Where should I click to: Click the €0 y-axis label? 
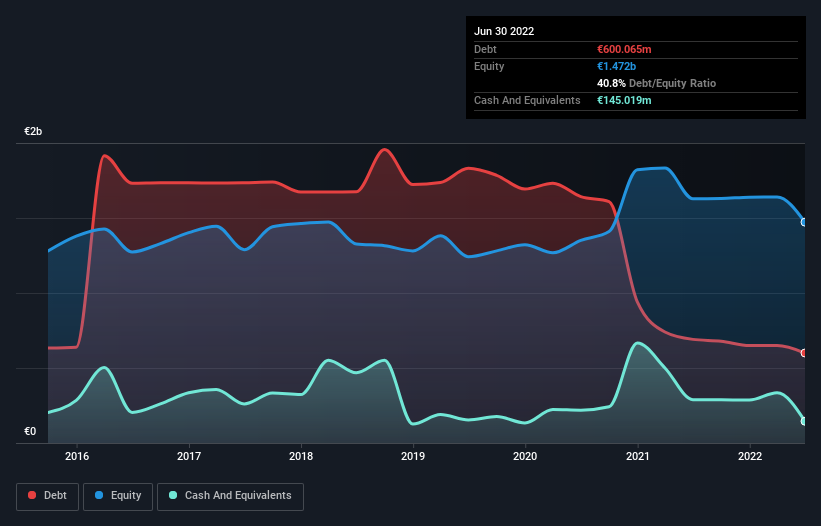pos(30,431)
